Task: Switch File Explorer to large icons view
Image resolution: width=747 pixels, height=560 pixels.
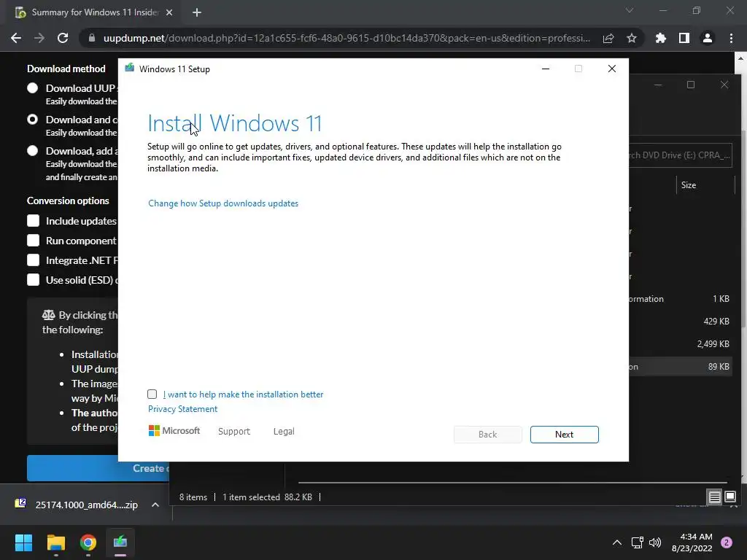Action: point(729,497)
